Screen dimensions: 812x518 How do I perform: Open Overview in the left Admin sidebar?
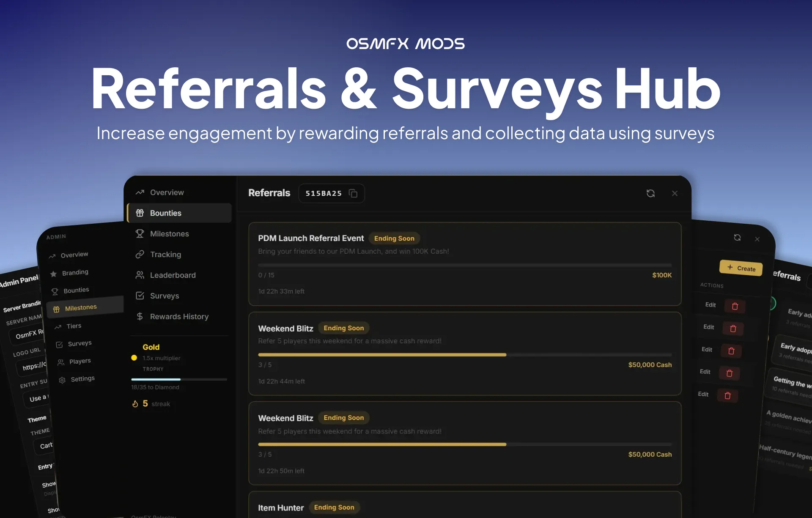(74, 255)
